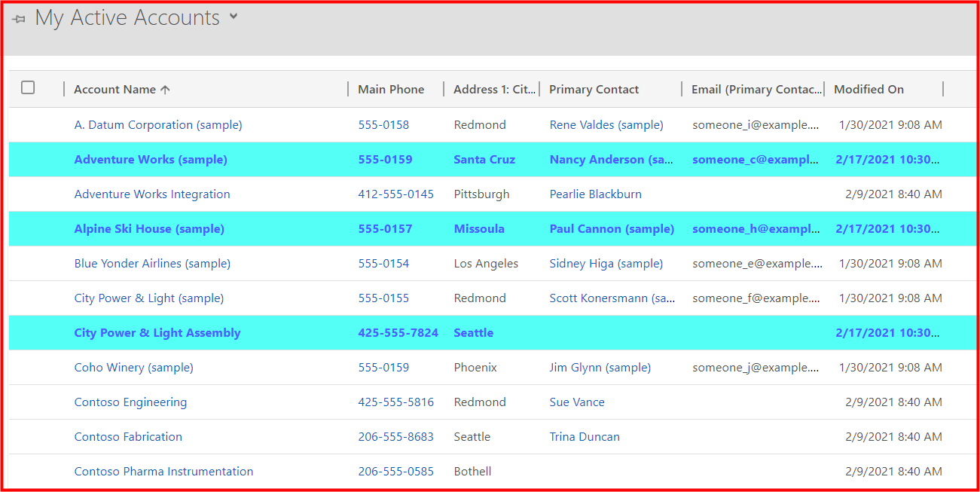Click phone 555-0158 for A. Datum
Viewport: 980px width, 492px height.
click(383, 125)
